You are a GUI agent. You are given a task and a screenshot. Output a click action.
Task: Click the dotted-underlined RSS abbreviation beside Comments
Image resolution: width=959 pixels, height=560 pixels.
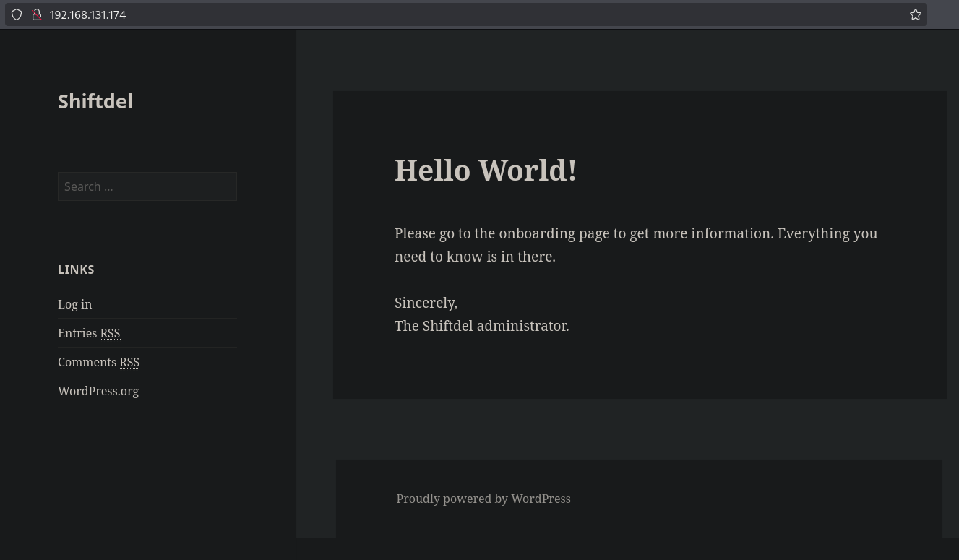129,362
